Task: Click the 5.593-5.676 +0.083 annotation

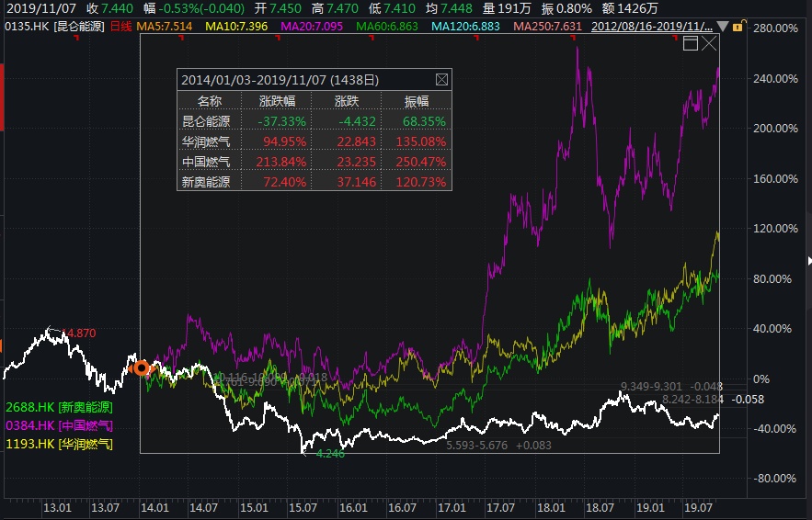Action: coord(498,445)
